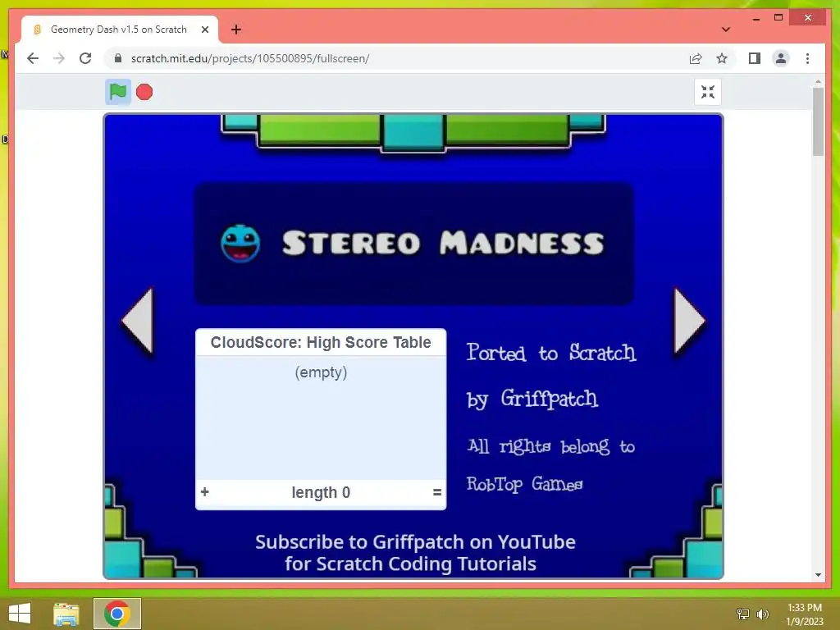This screenshot has width=840, height=630.
Task: Click the scrollbar up arrow
Action: (x=818, y=82)
